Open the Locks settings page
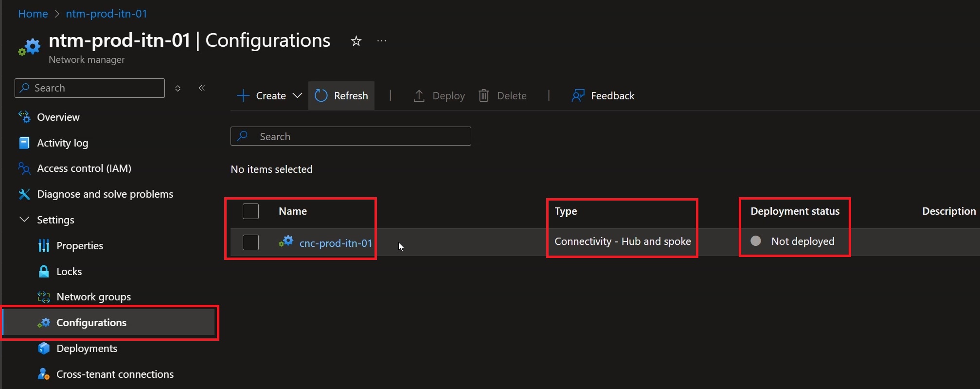 point(69,271)
